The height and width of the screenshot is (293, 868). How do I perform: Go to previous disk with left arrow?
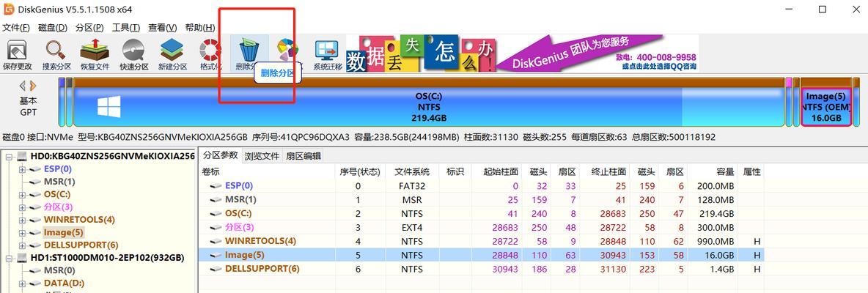click(x=22, y=86)
